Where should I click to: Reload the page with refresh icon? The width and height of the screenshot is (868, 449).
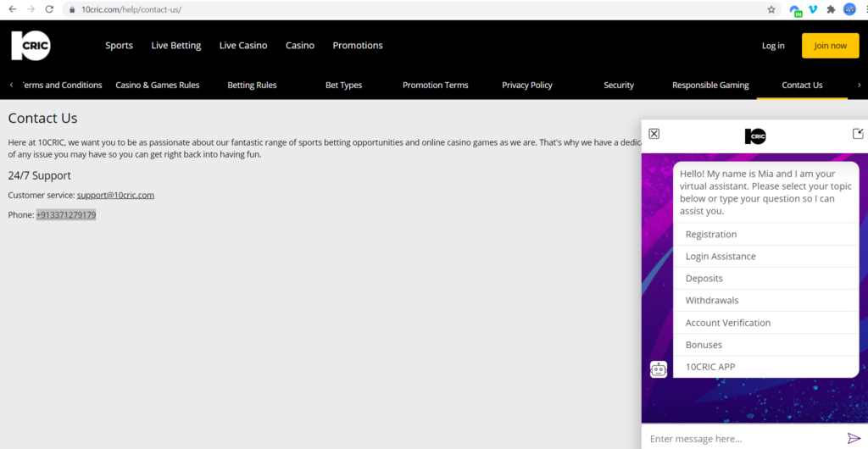[x=49, y=9]
